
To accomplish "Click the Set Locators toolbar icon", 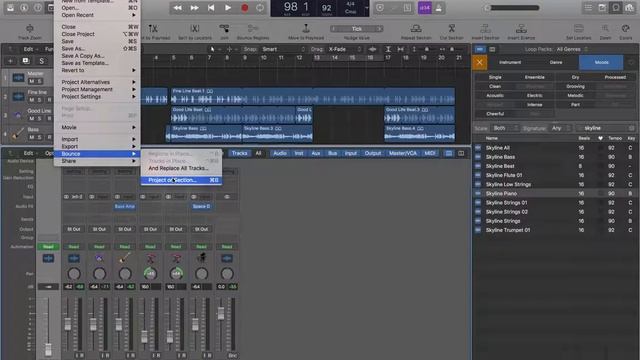I will [x=579, y=29].
